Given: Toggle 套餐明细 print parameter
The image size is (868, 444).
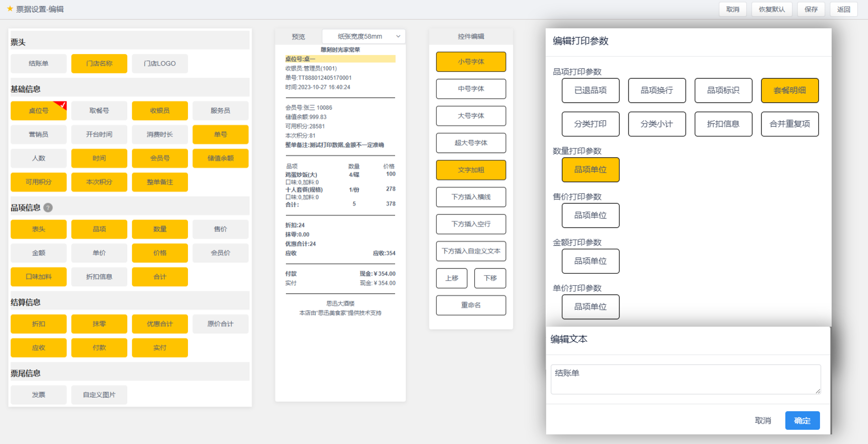Looking at the screenshot, I should click(x=790, y=91).
